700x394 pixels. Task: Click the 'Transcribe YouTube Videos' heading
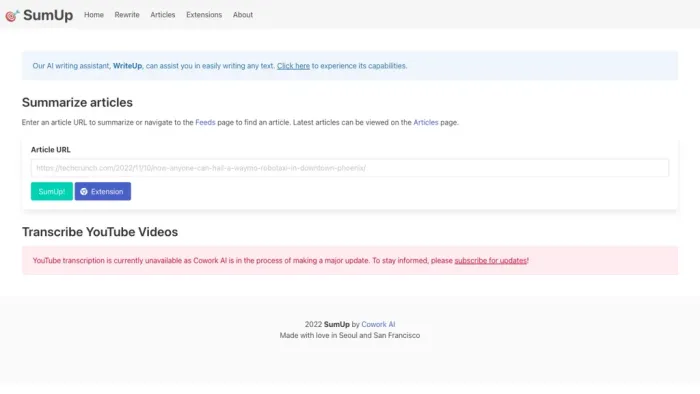tap(100, 232)
